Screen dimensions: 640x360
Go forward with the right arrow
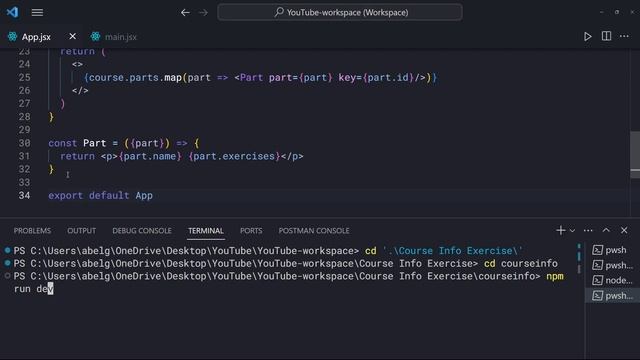[203, 13]
